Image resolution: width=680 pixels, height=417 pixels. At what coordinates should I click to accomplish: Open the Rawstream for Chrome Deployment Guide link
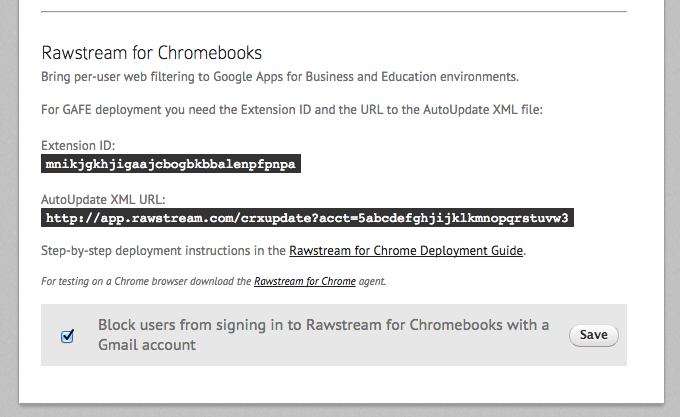click(x=406, y=251)
